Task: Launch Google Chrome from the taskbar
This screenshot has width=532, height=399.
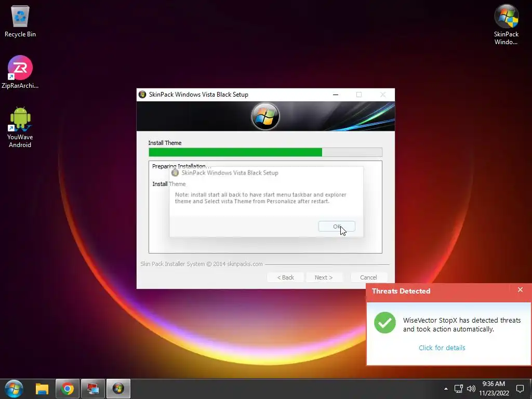Action: (x=68, y=389)
